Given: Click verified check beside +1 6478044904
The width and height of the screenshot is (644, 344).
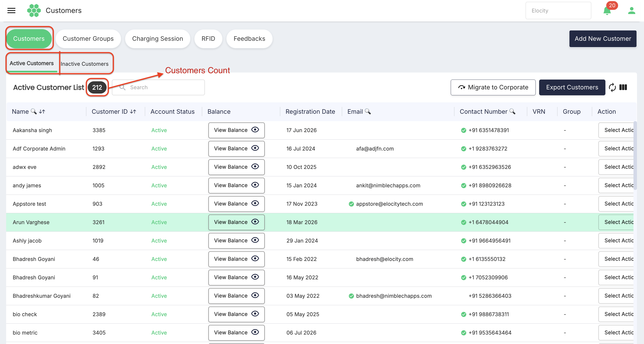Looking at the screenshot, I should [x=463, y=222].
